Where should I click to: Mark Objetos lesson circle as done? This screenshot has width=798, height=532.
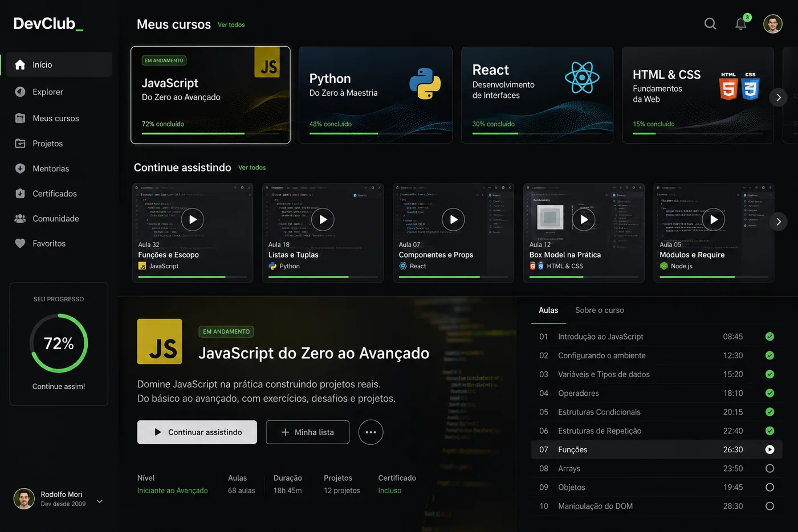769,487
